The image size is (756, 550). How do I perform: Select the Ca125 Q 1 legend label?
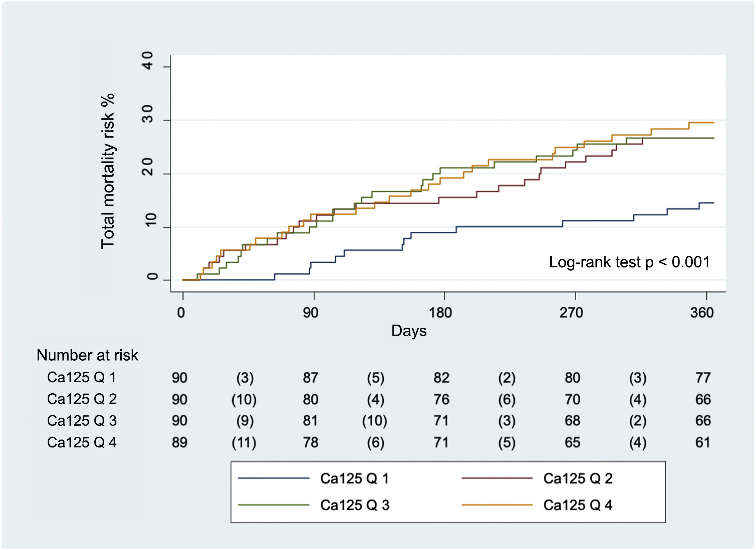tap(355, 478)
